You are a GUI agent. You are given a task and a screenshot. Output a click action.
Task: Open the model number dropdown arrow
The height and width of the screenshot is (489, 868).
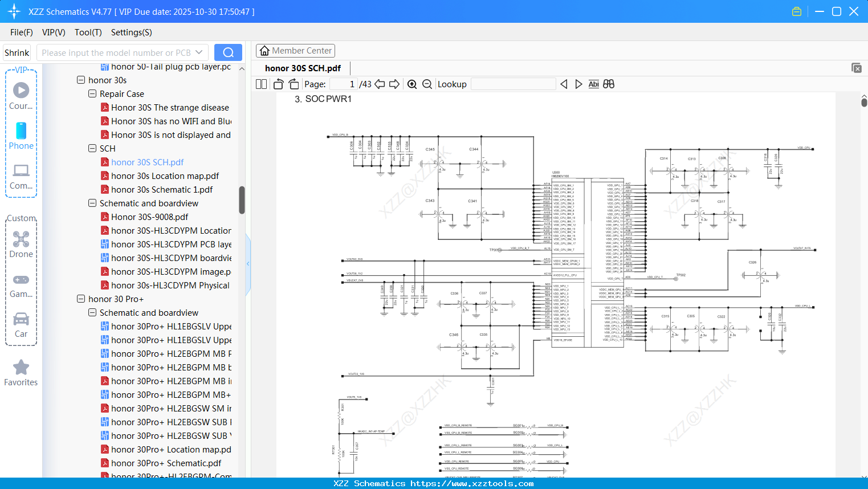point(199,52)
